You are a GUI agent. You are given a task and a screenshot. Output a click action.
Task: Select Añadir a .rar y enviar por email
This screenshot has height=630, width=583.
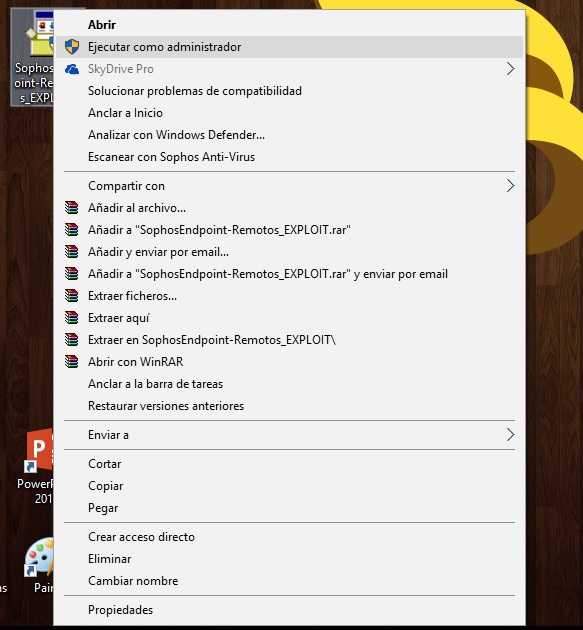pyautogui.click(x=289, y=274)
